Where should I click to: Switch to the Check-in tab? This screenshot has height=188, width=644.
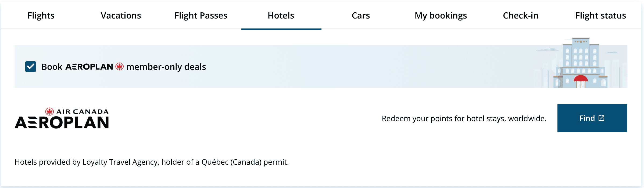click(521, 16)
